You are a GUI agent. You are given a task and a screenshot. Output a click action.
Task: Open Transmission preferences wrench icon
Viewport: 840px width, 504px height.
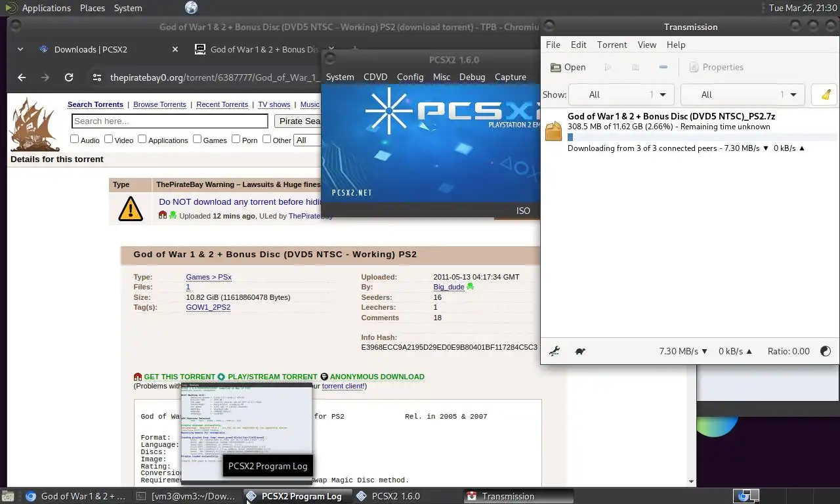click(x=555, y=351)
